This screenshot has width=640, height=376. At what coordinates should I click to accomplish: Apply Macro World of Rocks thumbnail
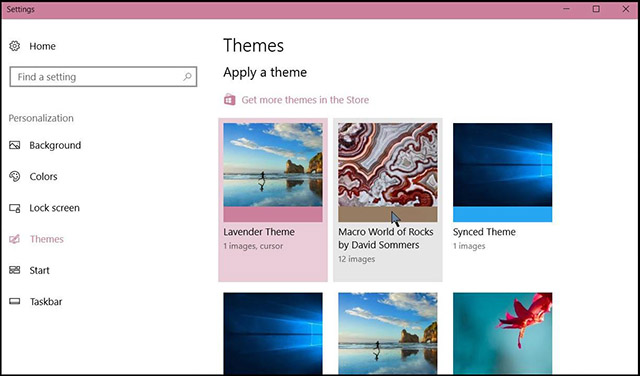click(388, 165)
